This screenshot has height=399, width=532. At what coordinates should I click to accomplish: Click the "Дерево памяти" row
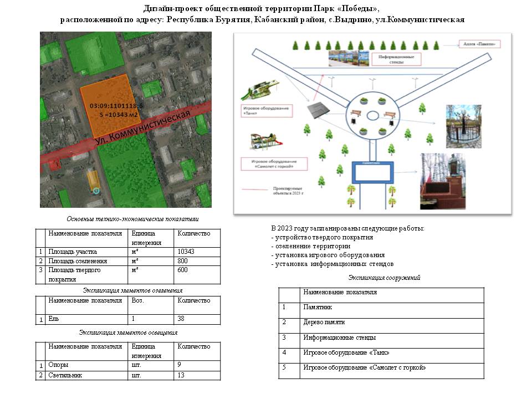point(381,326)
